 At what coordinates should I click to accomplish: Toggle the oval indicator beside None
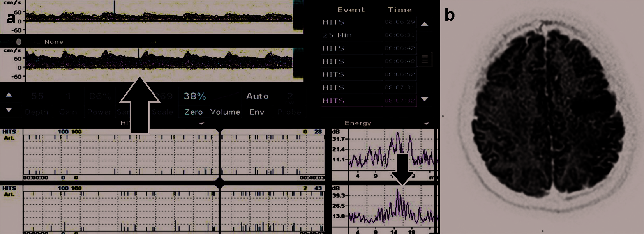tap(19, 42)
